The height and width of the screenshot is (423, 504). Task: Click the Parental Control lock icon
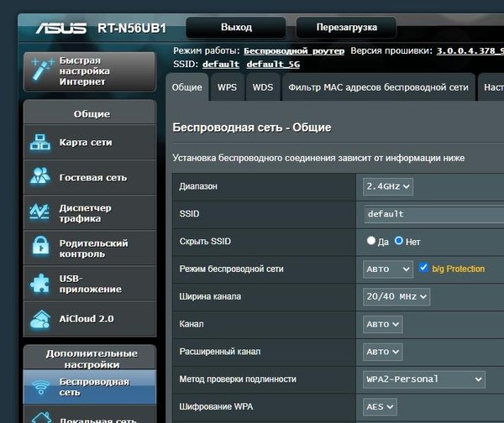(40, 248)
